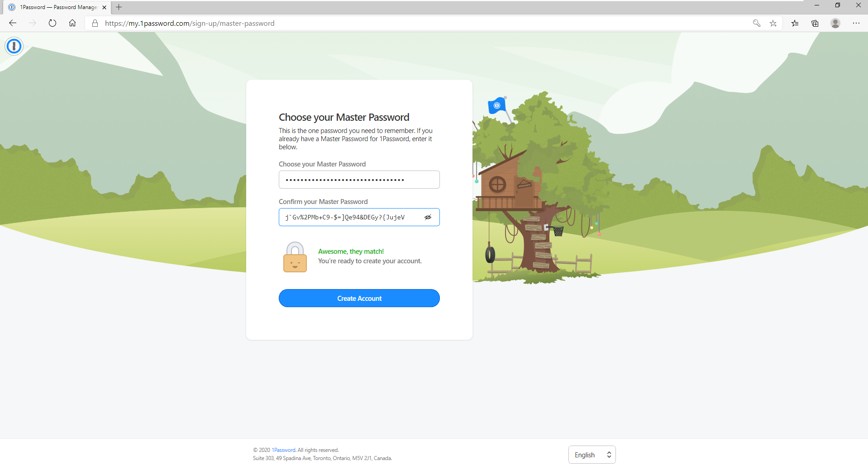Close the 1Password browser tab
This screenshot has height=470, width=868.
click(105, 7)
